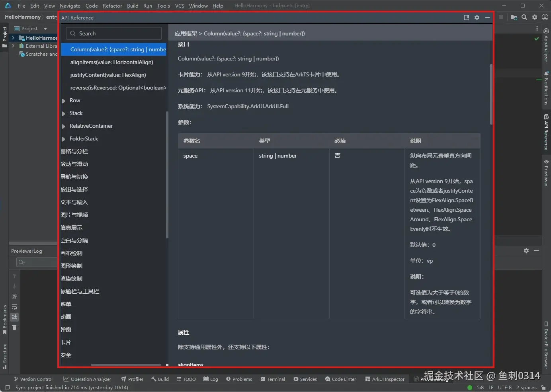Click the tree panel horizontal scrollbar
Screen dimensions: 551x392
tap(126, 365)
